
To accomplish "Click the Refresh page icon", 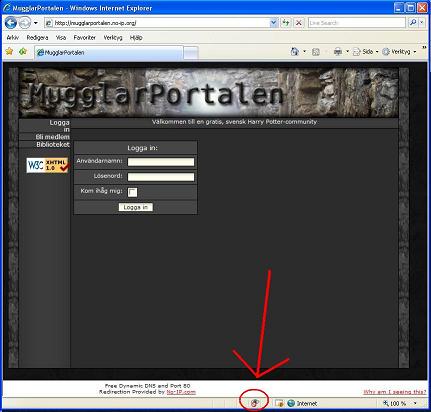I will tap(286, 23).
